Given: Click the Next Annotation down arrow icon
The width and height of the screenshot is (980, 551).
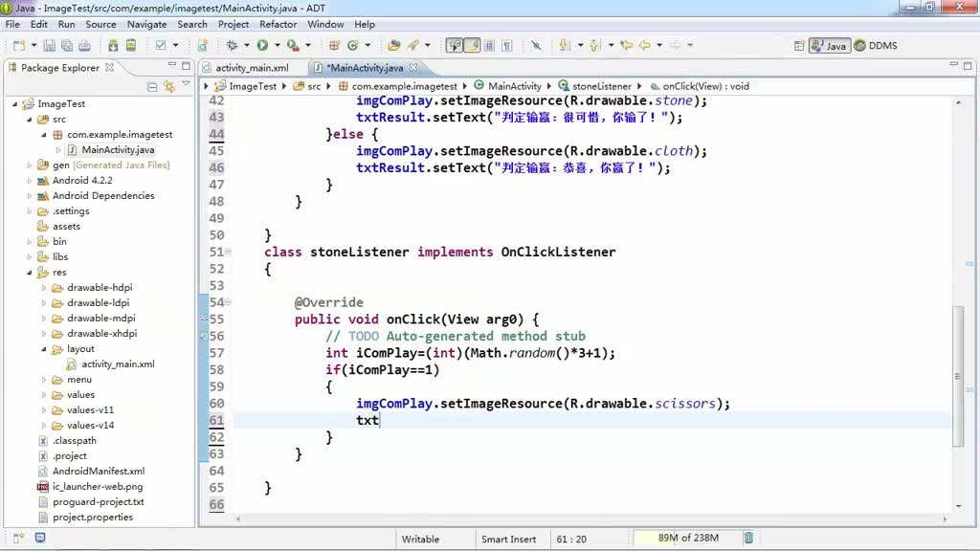Looking at the screenshot, I should point(565,46).
